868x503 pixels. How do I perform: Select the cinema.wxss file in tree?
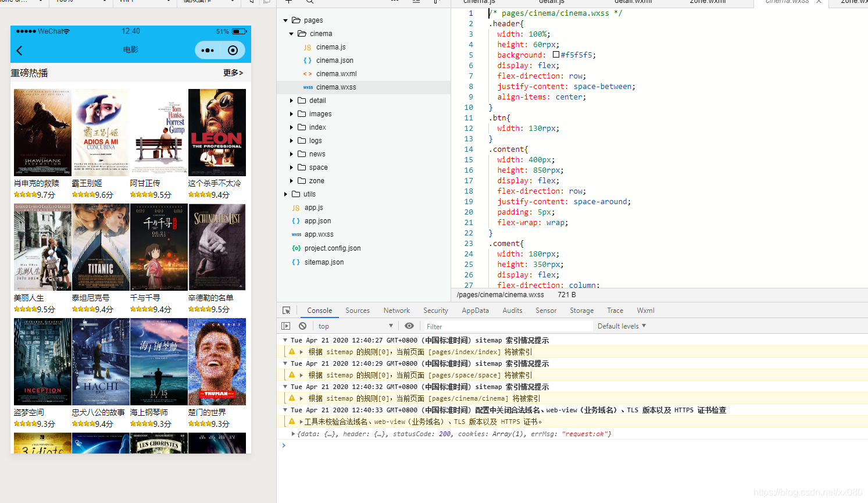(x=336, y=87)
